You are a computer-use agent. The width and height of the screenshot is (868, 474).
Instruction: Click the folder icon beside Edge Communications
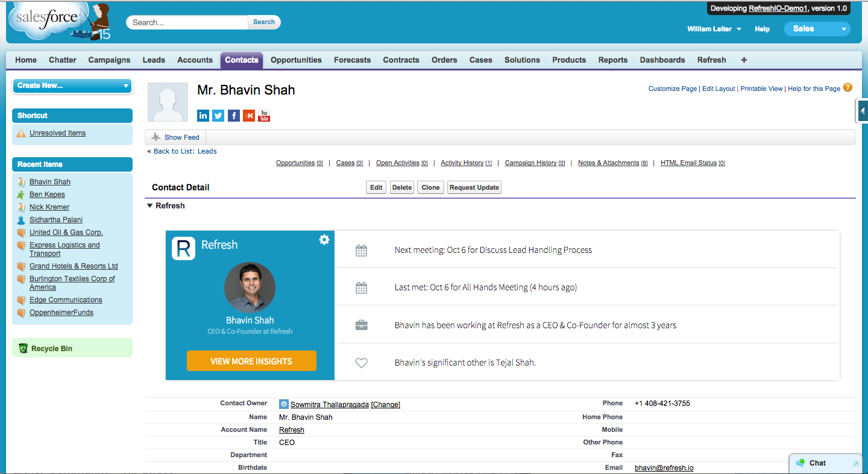click(x=21, y=300)
